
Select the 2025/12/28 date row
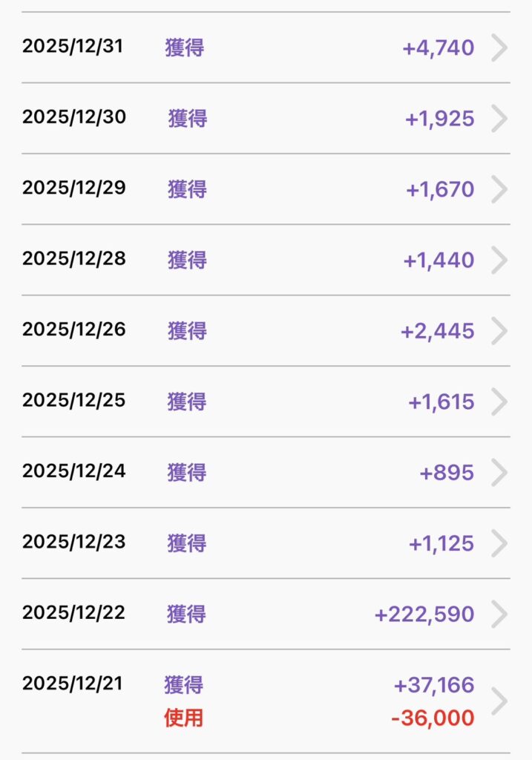74,259
